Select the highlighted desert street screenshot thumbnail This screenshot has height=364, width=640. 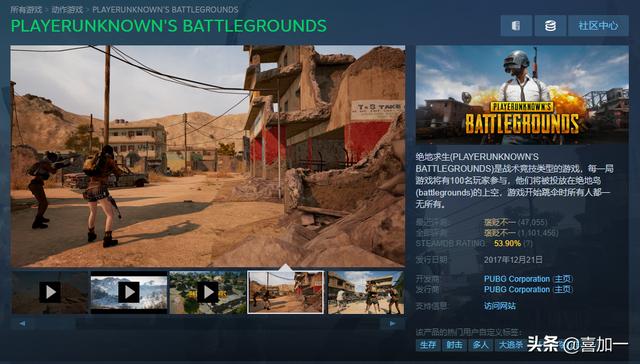(x=286, y=292)
